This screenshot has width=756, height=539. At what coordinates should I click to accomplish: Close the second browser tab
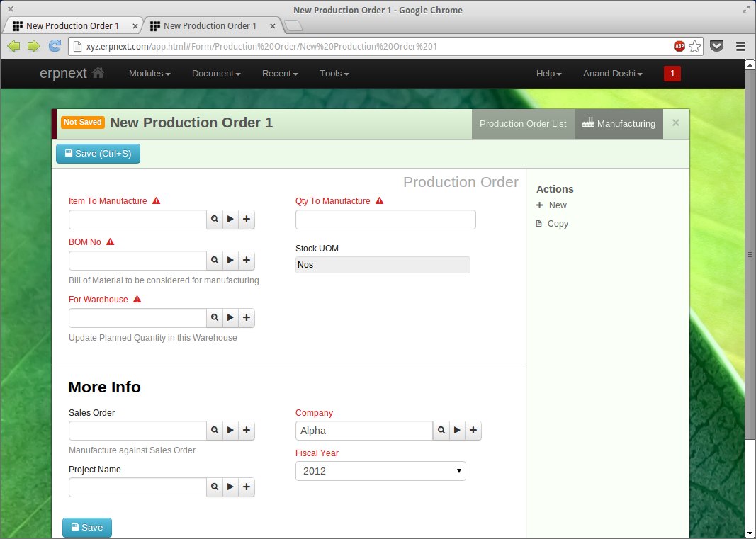[x=273, y=26]
